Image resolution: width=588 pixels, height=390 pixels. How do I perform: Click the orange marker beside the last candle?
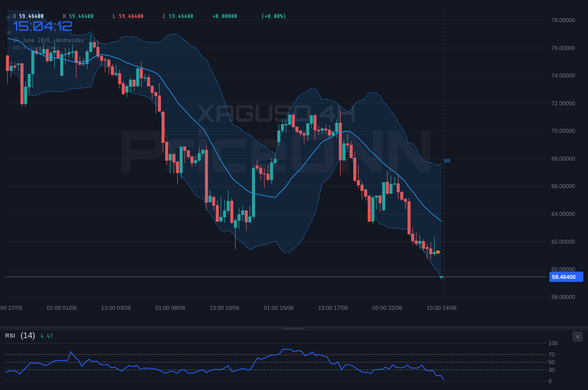pos(438,252)
